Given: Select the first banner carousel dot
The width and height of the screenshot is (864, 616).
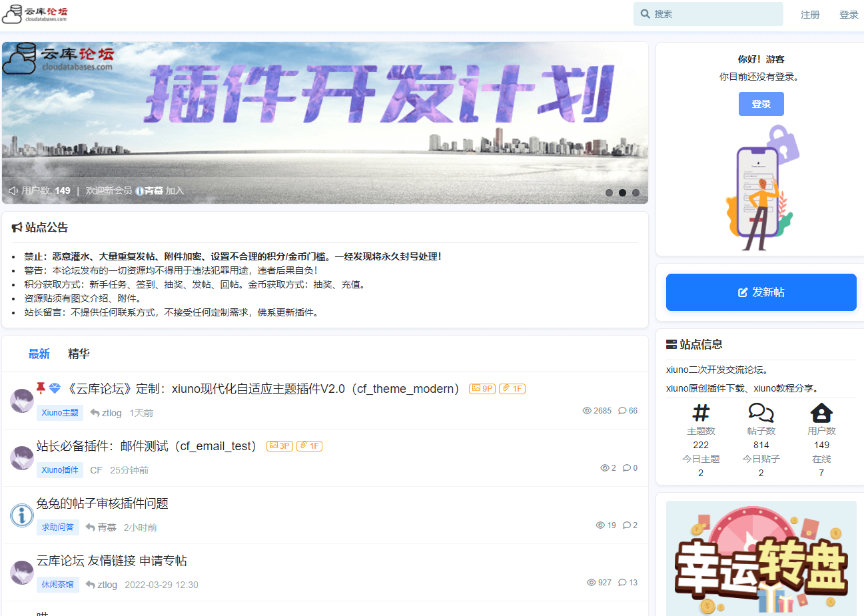Looking at the screenshot, I should coord(609,192).
